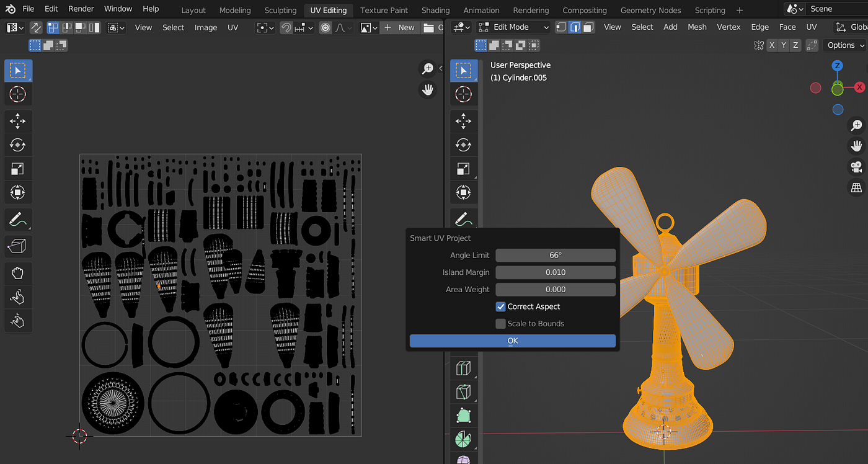
Task: Select the Cursor tool in UV Editor toolbar
Action: pos(18,95)
